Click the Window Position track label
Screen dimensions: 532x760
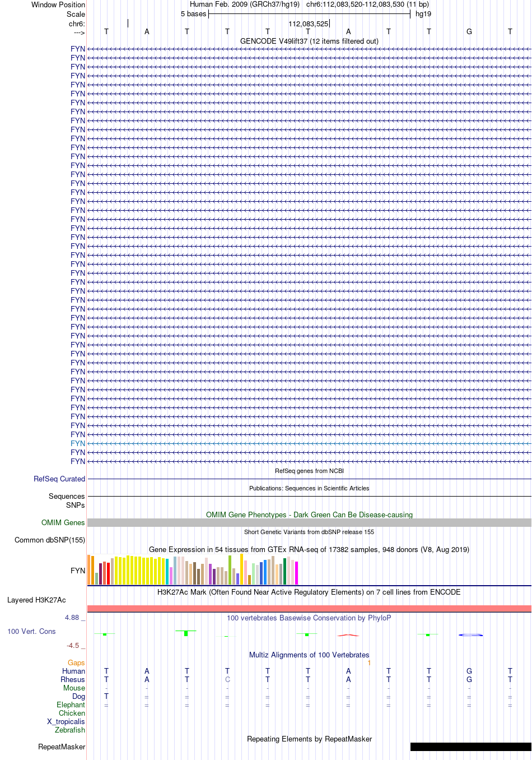tap(58, 4)
